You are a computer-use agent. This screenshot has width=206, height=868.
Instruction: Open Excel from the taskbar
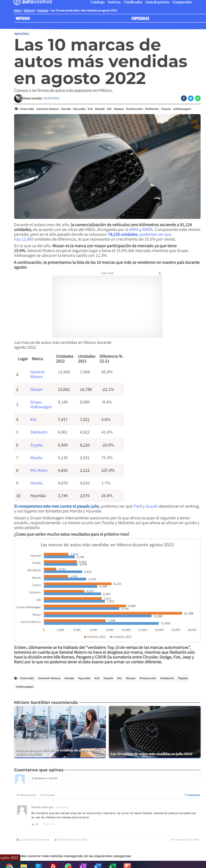[110, 865]
